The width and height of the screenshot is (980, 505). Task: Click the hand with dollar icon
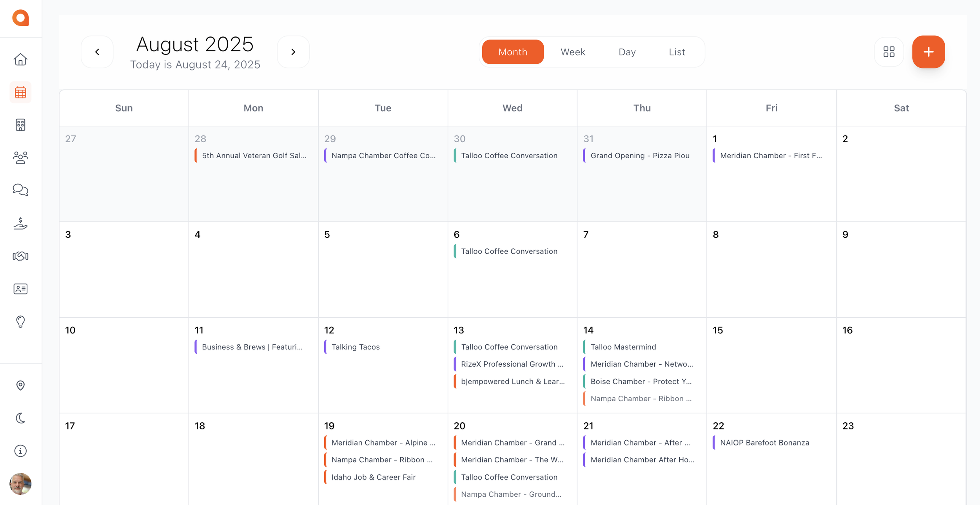tap(20, 223)
